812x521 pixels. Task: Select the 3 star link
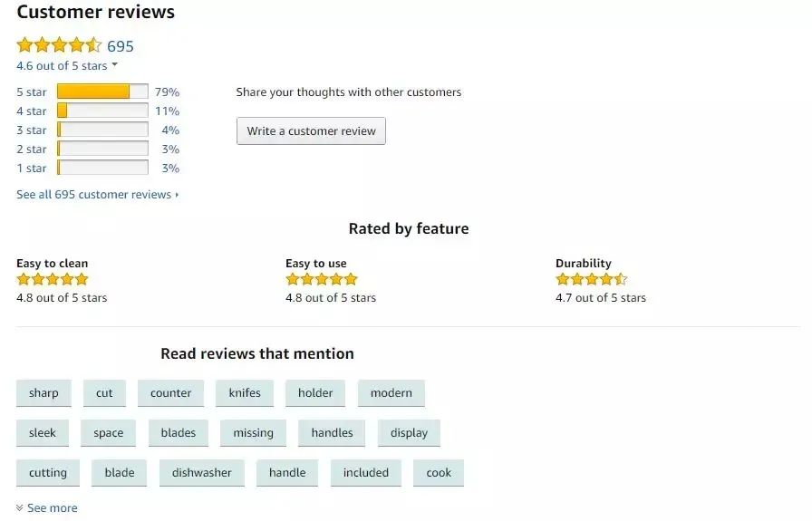[31, 130]
